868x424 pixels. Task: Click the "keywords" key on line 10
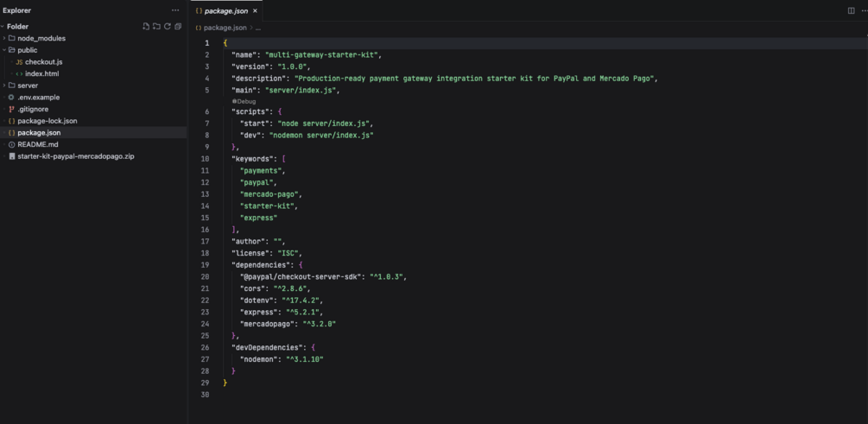point(250,158)
